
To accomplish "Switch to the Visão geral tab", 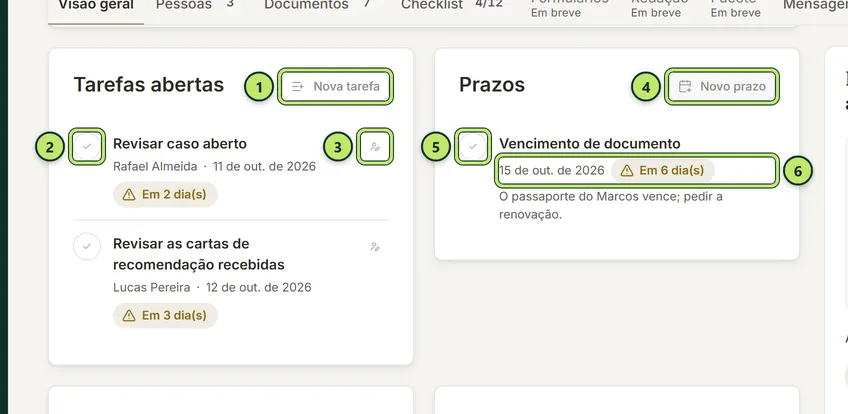I will tap(96, 6).
